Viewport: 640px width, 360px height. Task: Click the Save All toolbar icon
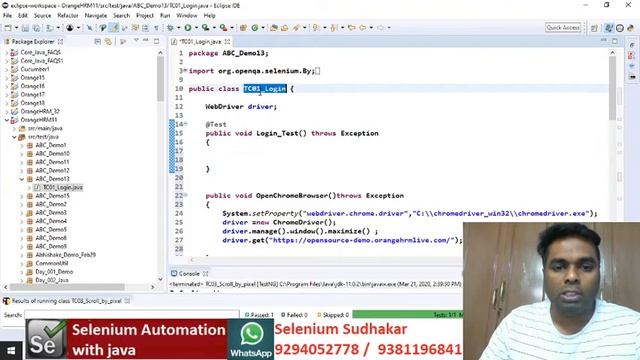pos(36,28)
